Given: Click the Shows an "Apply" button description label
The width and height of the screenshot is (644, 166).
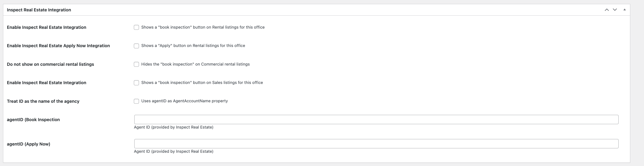Looking at the screenshot, I should [x=193, y=46].
